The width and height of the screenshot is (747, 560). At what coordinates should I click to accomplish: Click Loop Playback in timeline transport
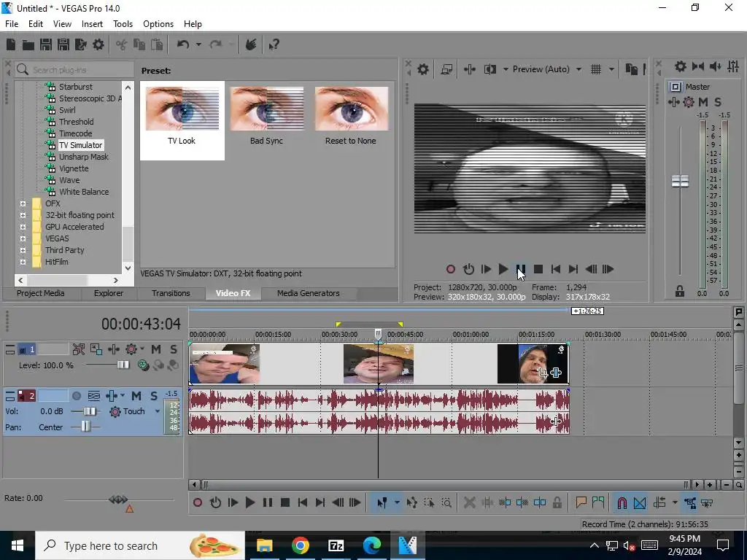point(215,502)
